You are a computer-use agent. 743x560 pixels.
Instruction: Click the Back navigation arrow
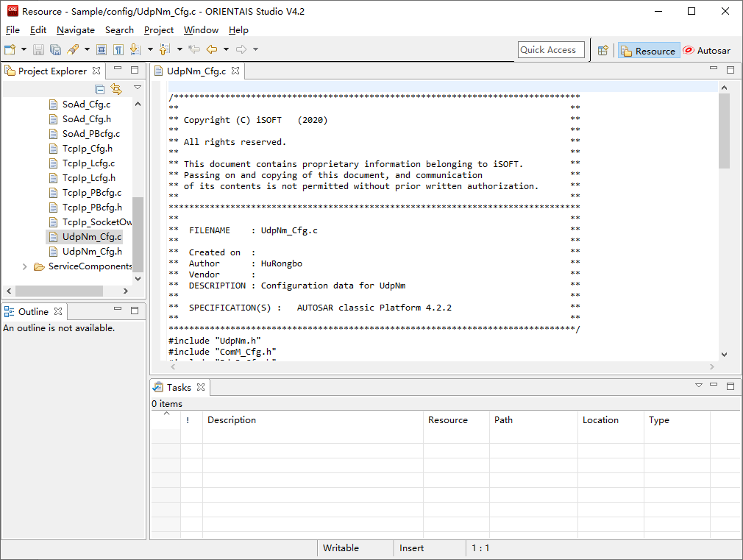(x=211, y=50)
